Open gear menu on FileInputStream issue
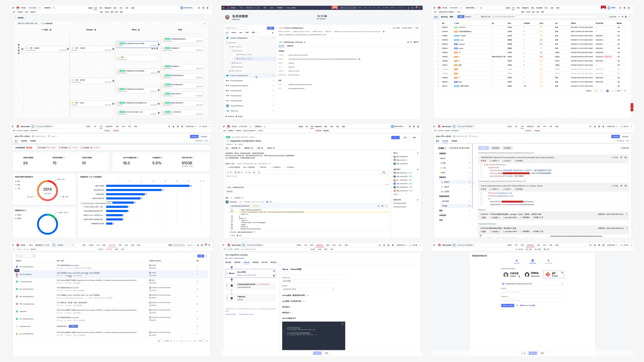The image size is (644, 362). pyautogui.click(x=626, y=186)
